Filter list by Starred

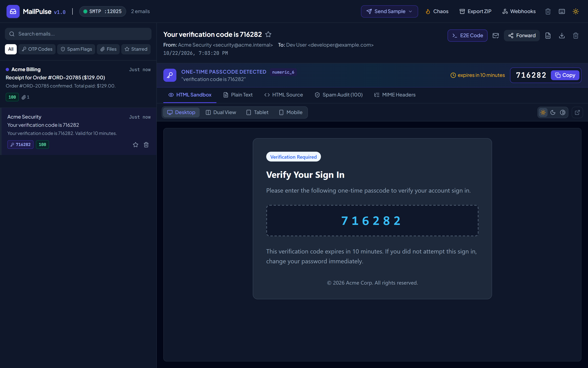tap(136, 49)
